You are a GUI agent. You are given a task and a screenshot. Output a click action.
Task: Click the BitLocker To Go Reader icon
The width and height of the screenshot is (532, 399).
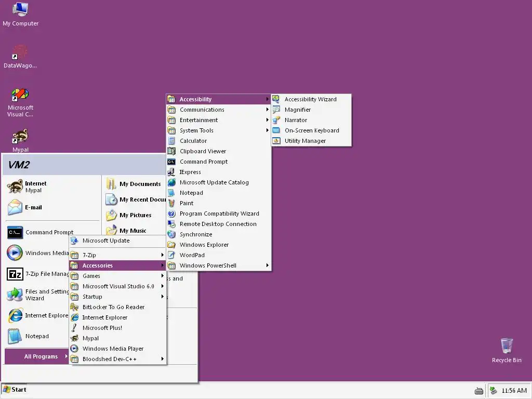[74, 307]
